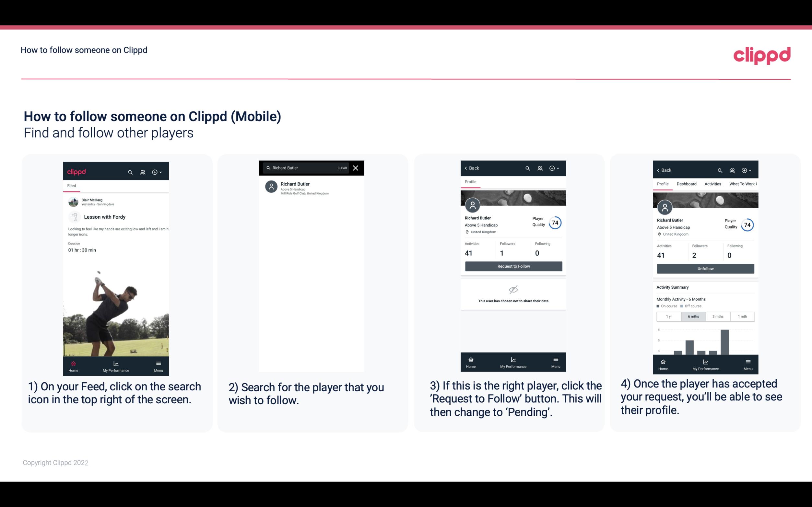Select the Dashboard tab on profile
The width and height of the screenshot is (812, 507).
pos(687,183)
